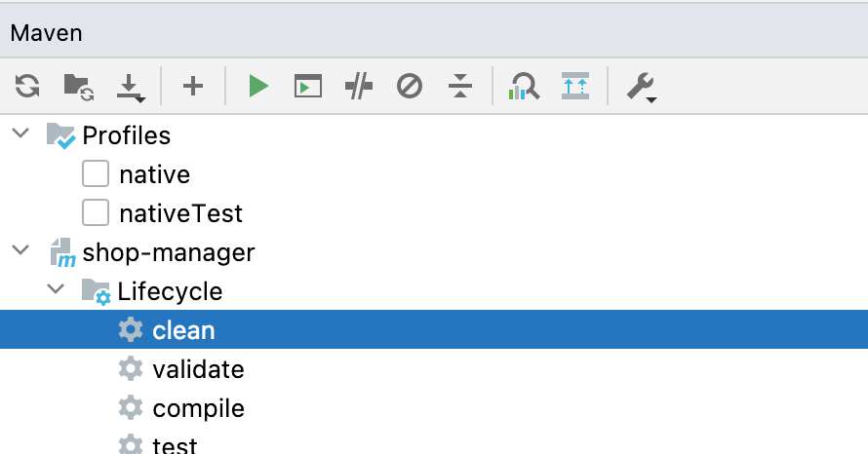This screenshot has height=454, width=868.
Task: Collapse the shop-manager project node
Action: point(20,252)
